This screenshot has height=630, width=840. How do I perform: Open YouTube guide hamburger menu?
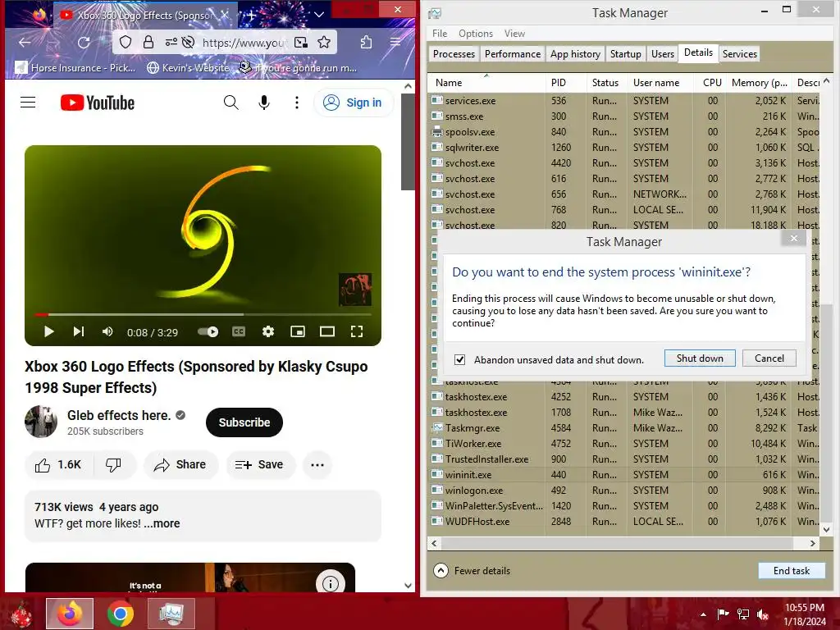(x=28, y=103)
